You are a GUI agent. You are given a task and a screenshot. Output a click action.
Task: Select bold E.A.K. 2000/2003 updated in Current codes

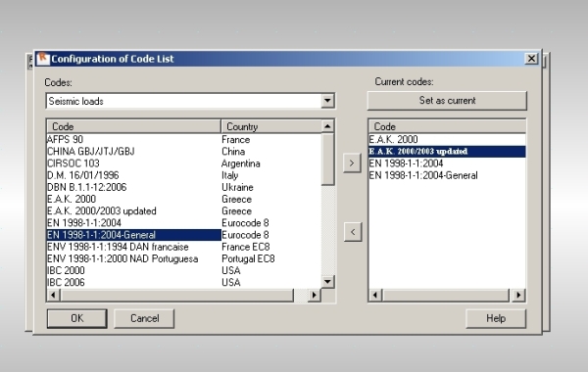click(447, 152)
